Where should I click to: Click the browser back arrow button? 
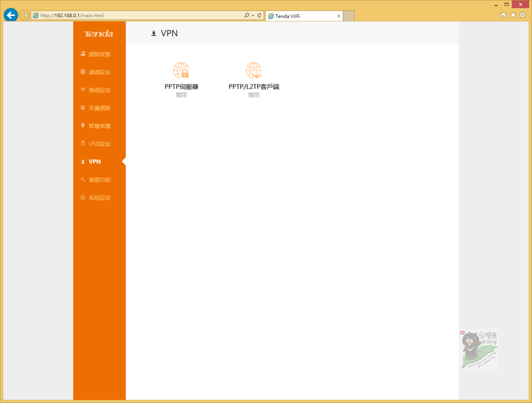[11, 15]
